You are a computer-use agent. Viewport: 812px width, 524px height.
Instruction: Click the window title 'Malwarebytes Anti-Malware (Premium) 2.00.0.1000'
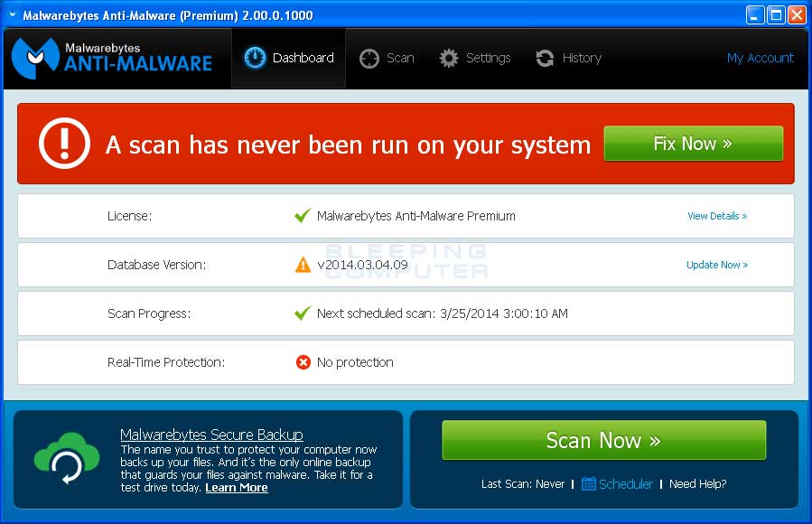coord(168,15)
